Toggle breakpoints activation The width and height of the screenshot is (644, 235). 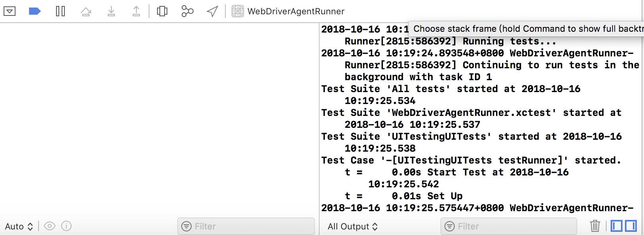coord(35,11)
